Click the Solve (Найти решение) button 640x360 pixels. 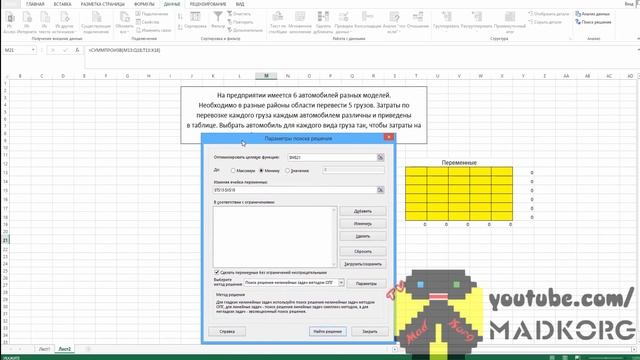pos(327,331)
